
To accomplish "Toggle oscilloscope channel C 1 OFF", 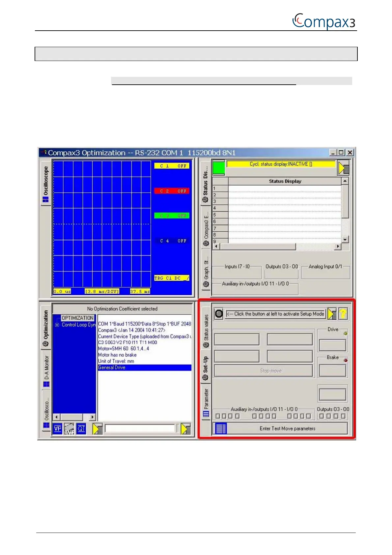I will pyautogui.click(x=172, y=166).
